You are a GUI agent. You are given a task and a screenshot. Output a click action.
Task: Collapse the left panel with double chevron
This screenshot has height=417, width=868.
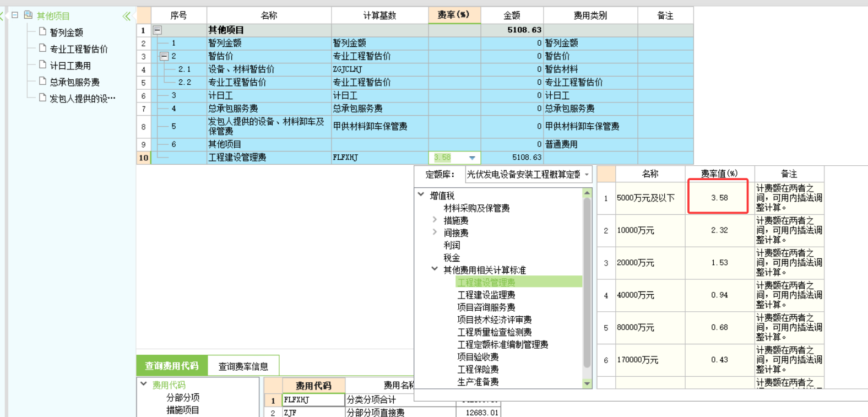click(x=127, y=16)
